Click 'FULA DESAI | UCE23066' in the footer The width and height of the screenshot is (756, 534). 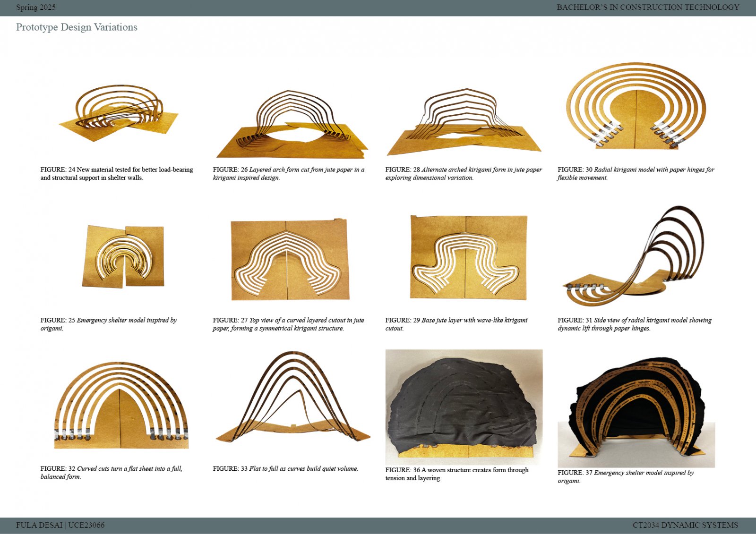pos(60,525)
